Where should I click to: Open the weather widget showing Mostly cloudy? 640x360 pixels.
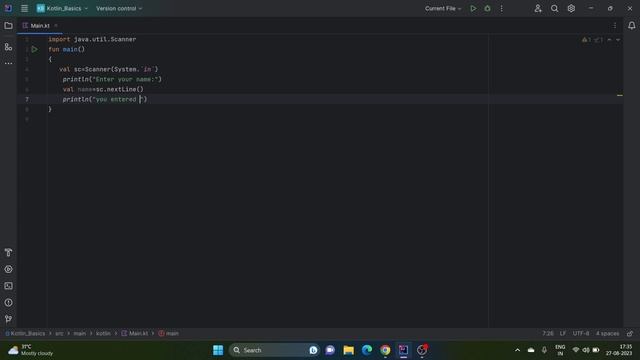coord(31,350)
